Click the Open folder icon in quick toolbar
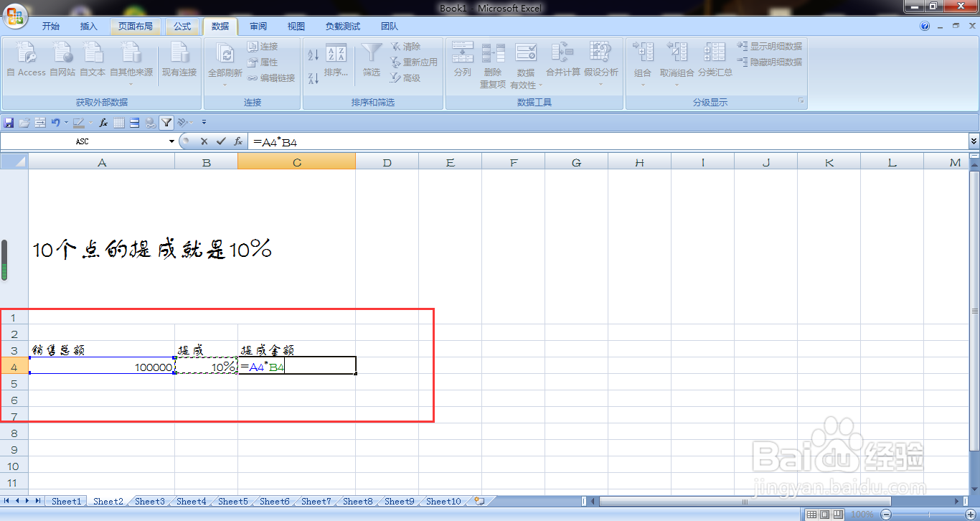 coord(24,123)
